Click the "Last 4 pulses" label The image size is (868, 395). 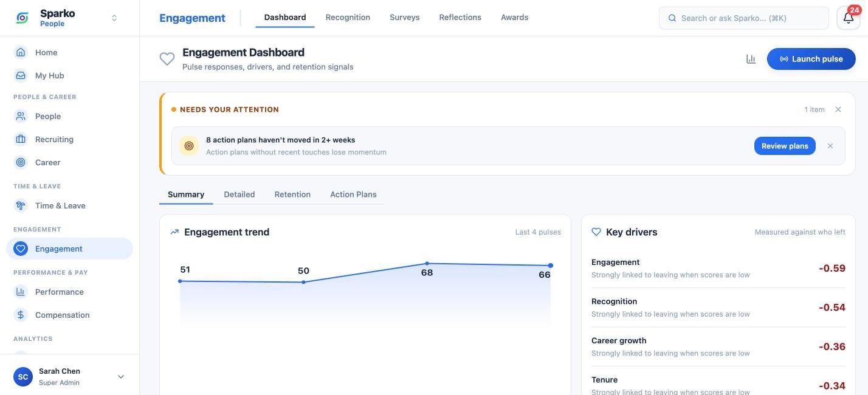538,232
